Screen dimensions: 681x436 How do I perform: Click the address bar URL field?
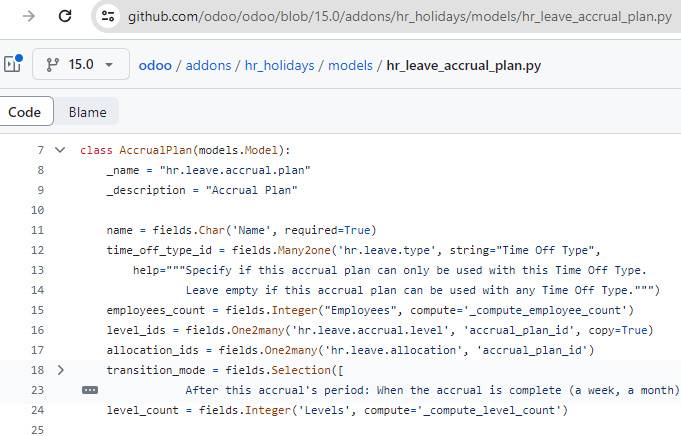tap(400, 17)
